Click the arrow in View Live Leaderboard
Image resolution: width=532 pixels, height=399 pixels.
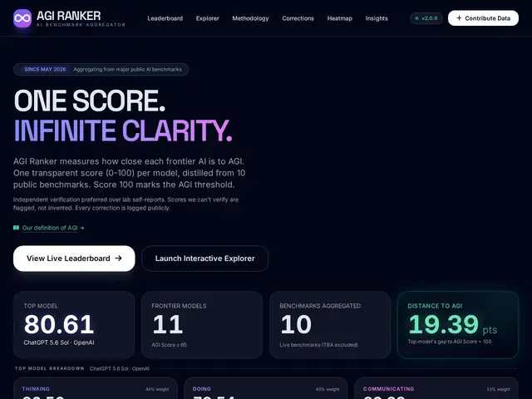coord(118,259)
